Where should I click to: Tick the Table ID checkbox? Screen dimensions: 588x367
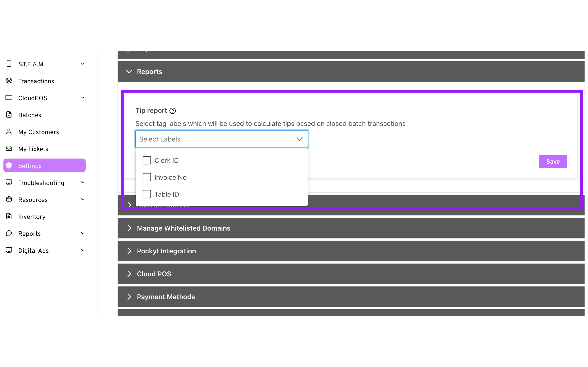(x=147, y=194)
